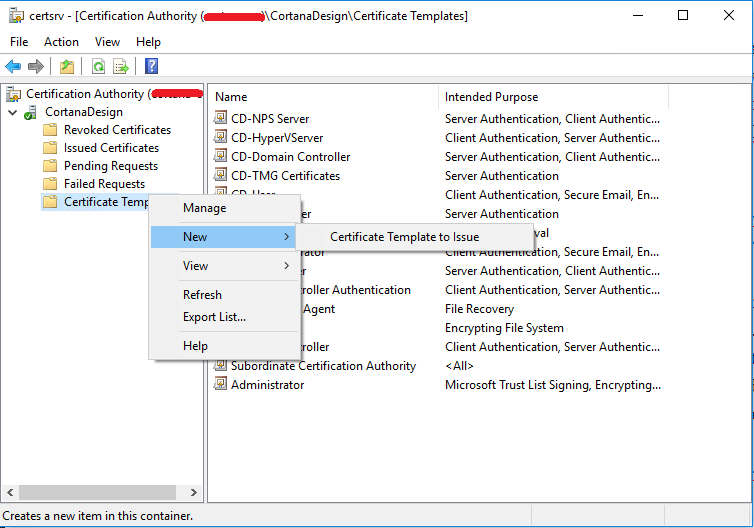Click the right arrow of horizontal scrollbar
Viewport: 754px width, 528px height.
pyautogui.click(x=194, y=492)
